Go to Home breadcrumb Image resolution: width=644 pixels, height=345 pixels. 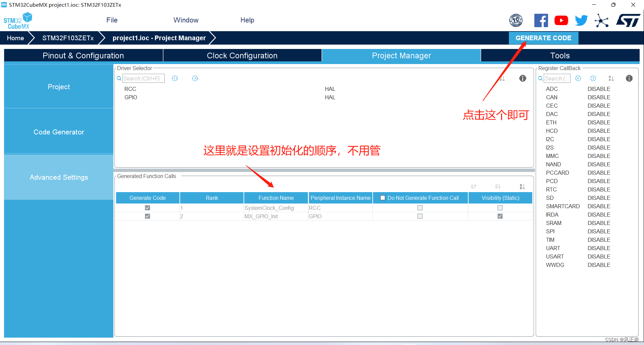coord(15,38)
